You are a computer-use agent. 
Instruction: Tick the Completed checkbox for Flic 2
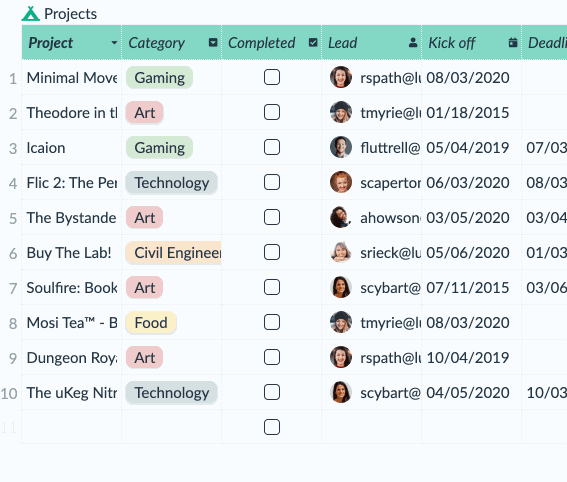click(272, 182)
